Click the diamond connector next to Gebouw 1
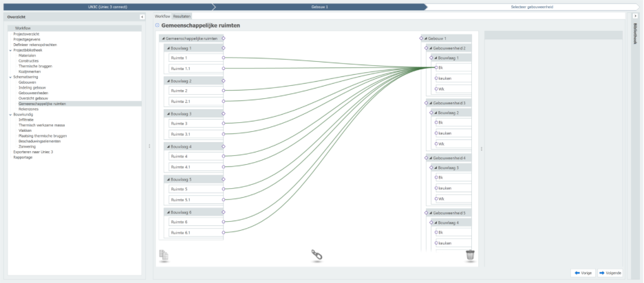Screen dimensions: 644x283 click(422, 38)
